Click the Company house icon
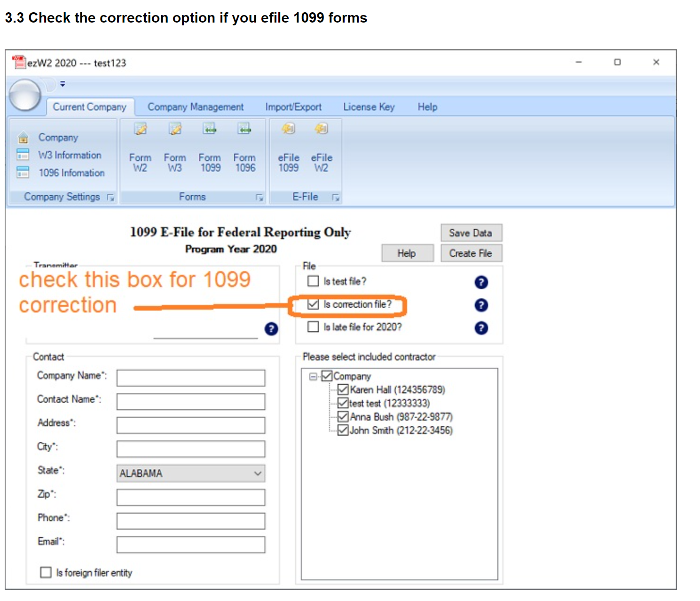The image size is (700, 601). point(23,138)
